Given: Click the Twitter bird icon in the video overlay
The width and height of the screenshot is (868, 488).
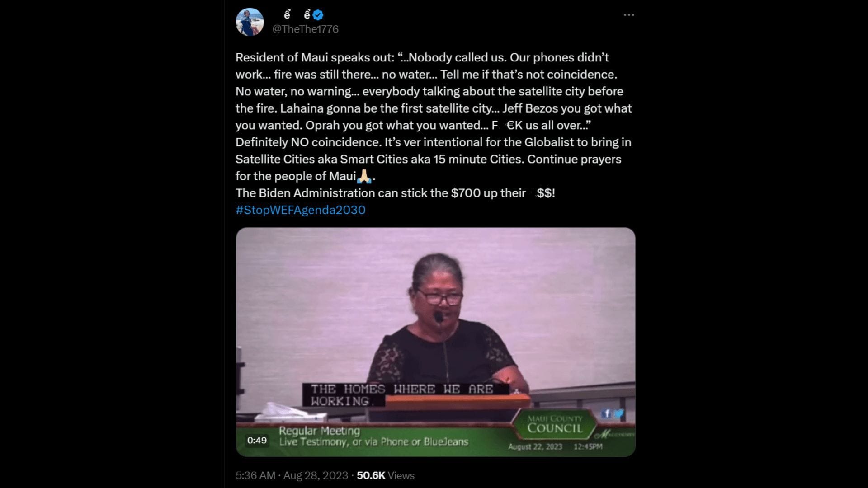Looking at the screenshot, I should [618, 413].
